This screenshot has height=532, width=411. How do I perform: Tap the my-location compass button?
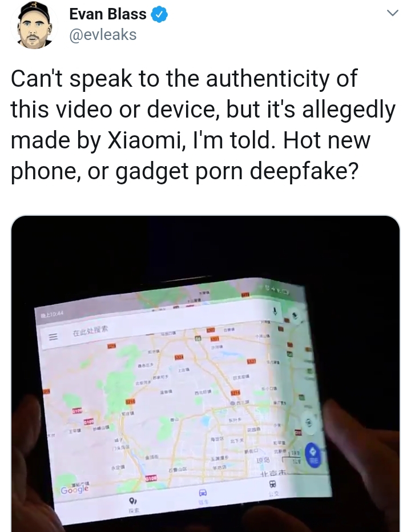[x=309, y=422]
